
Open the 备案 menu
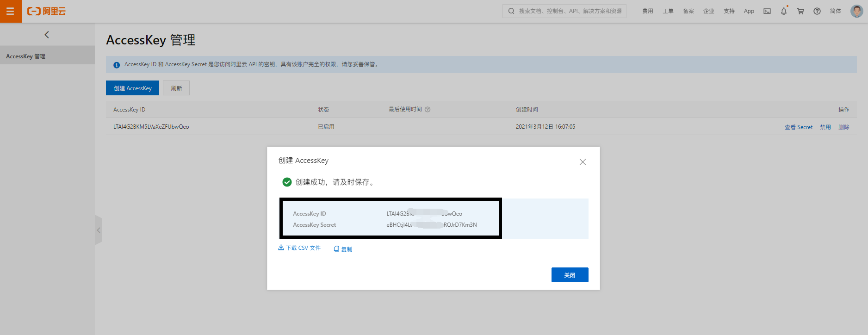tap(688, 11)
